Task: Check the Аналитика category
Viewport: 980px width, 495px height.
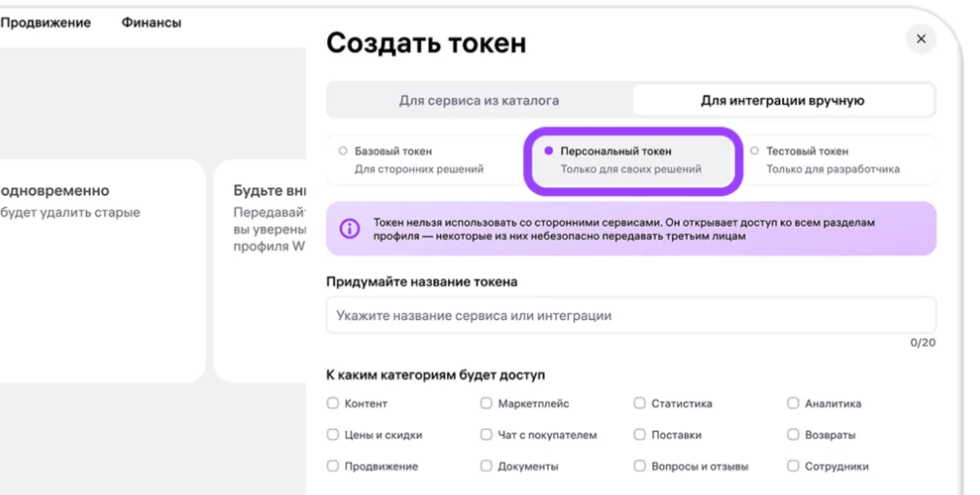Action: [793, 403]
